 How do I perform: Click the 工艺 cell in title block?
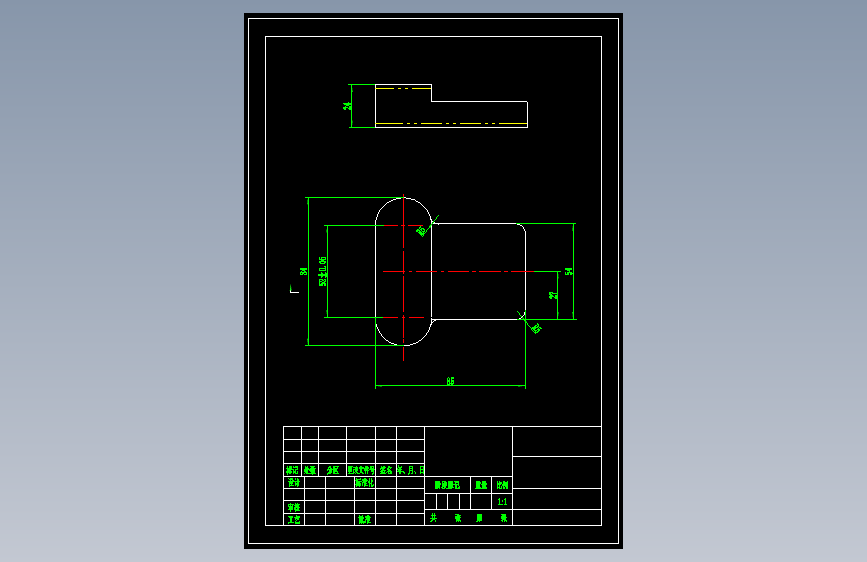pyautogui.click(x=294, y=519)
